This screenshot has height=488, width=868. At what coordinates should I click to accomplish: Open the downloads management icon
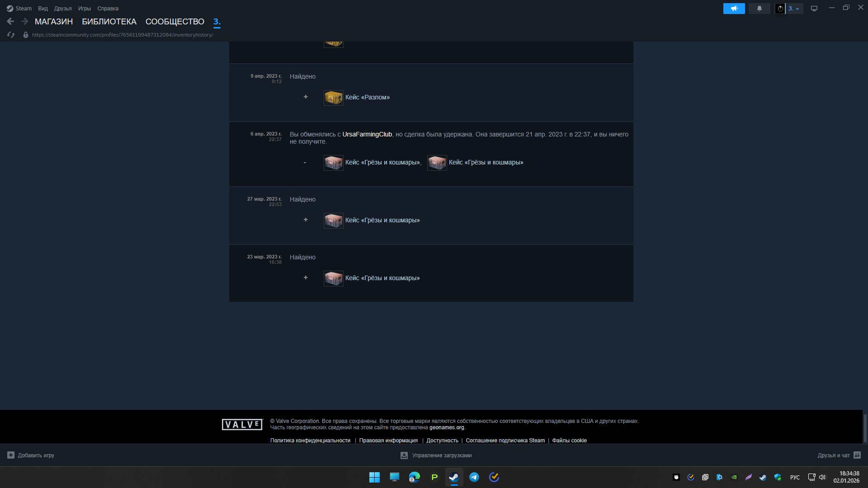(x=404, y=455)
